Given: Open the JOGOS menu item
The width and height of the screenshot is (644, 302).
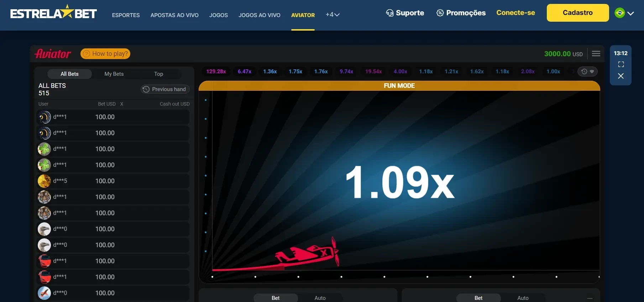Looking at the screenshot, I should tap(219, 15).
